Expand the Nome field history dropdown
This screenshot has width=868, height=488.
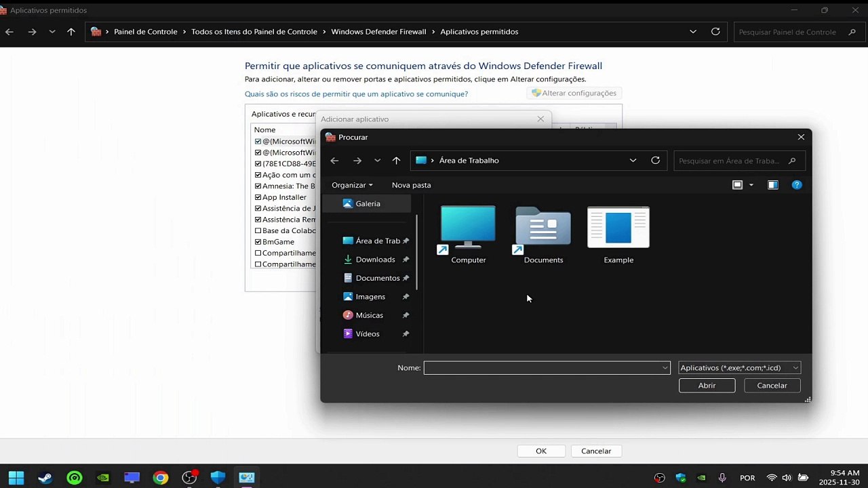click(665, 367)
